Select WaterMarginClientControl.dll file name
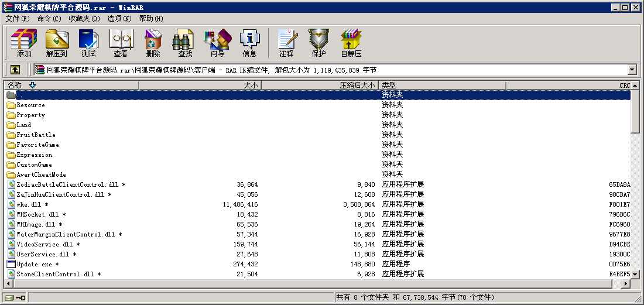Screen dimensions: 644x305 [x=70, y=234]
